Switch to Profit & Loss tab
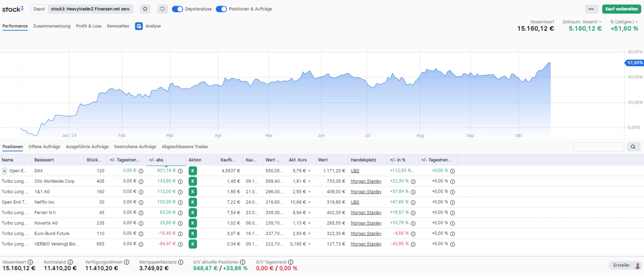The height and width of the screenshot is (273, 644). 88,26
